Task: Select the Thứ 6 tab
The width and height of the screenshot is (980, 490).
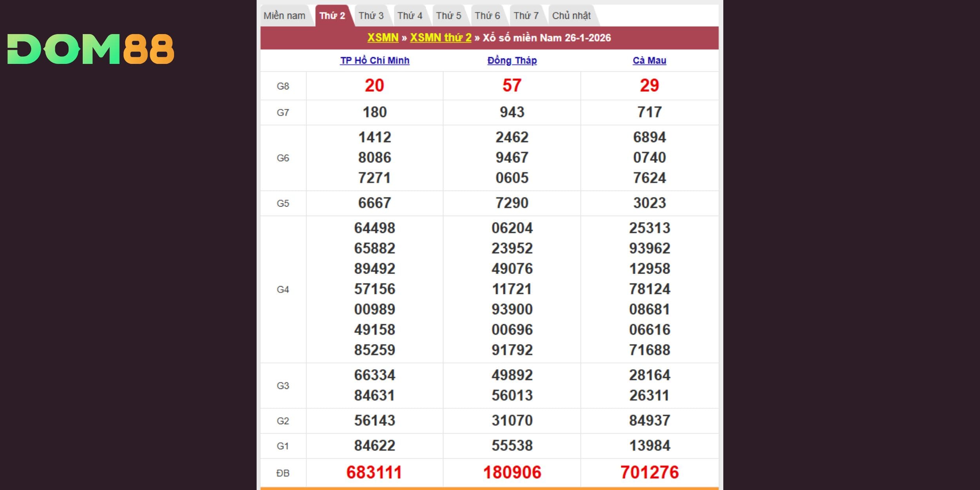Action: tap(487, 16)
